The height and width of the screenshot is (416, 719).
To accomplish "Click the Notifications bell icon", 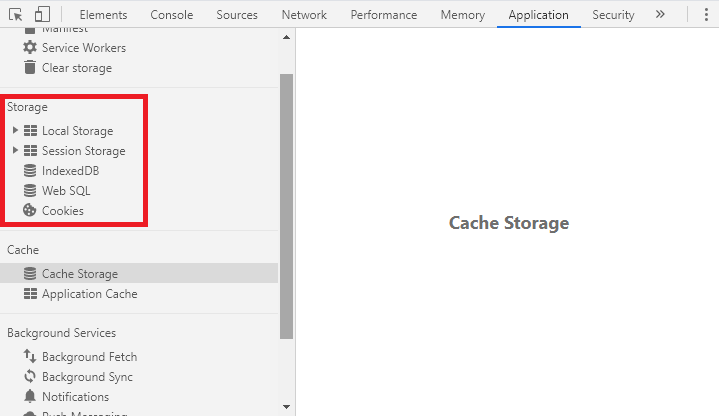I will pyautogui.click(x=30, y=396).
